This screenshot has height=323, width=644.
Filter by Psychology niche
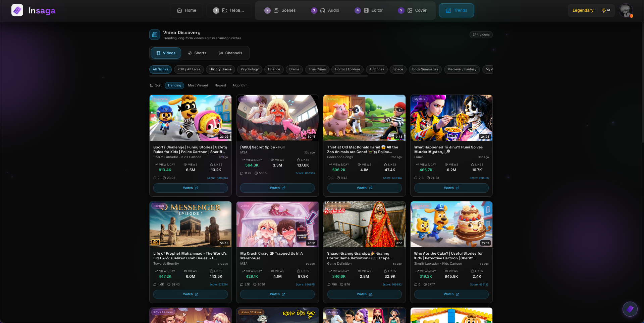coord(250,69)
